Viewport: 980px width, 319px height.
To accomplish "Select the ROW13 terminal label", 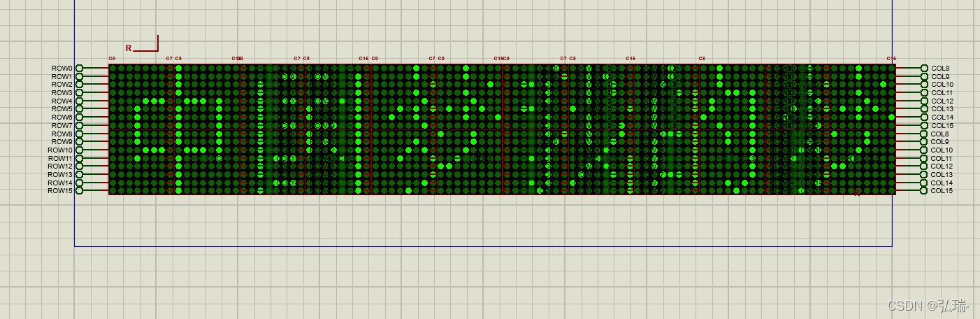I will pyautogui.click(x=60, y=175).
